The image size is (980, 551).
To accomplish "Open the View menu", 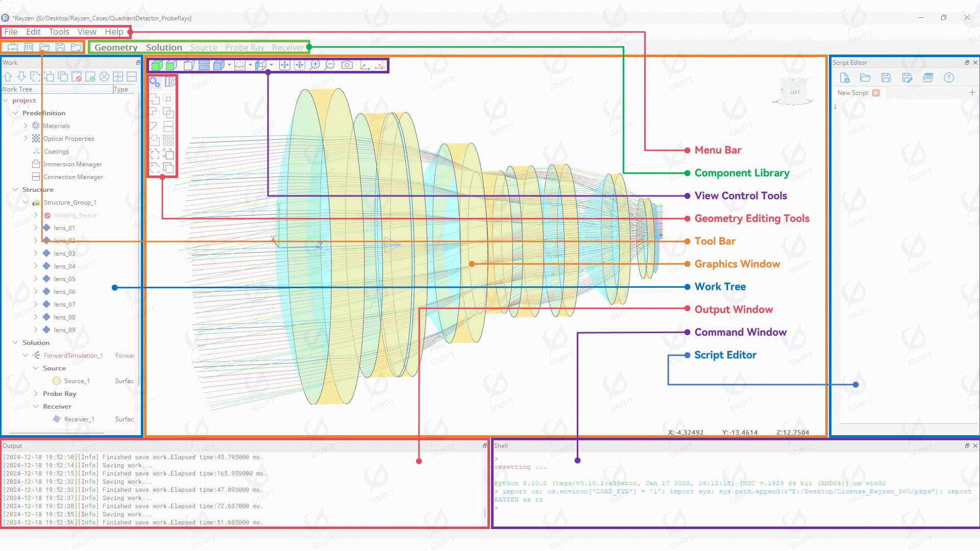I will 87,32.
